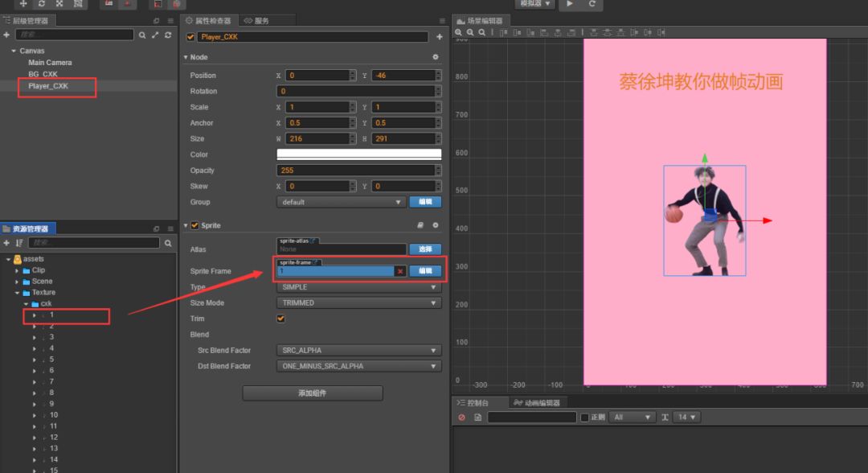The image size is (868, 473).
Task: Expand all nodes in the hierarchy panel
Action: [155, 35]
